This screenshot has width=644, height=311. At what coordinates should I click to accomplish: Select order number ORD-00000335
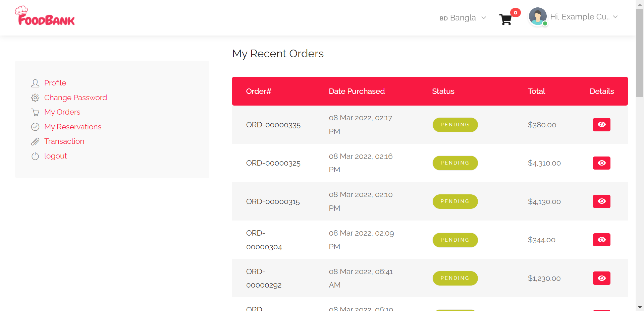[273, 125]
